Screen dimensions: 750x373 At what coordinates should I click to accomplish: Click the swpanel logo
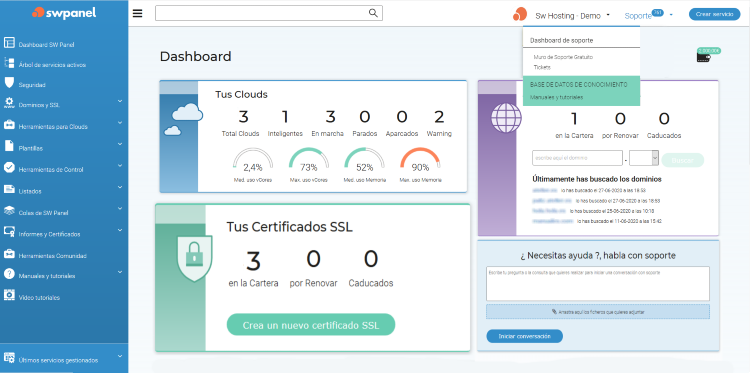point(64,13)
